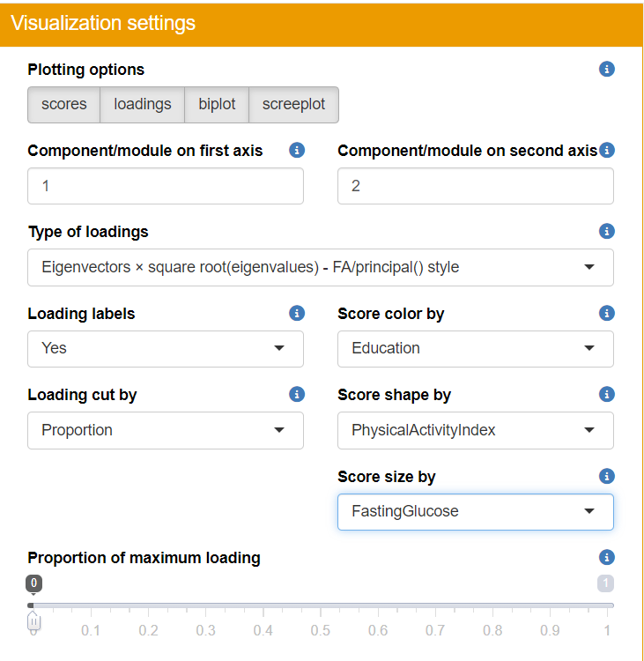Click info icon beside Plotting options
Image resolution: width=644 pixels, height=661 pixels.
click(x=606, y=69)
